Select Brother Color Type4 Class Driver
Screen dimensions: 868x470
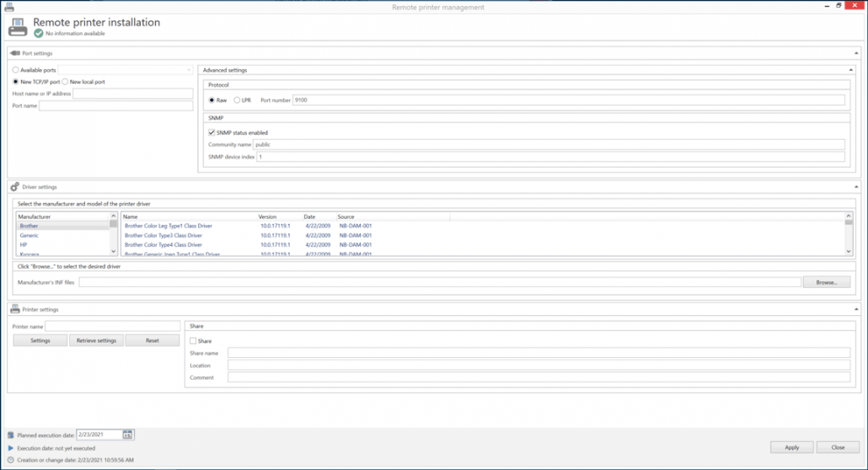[x=163, y=245]
